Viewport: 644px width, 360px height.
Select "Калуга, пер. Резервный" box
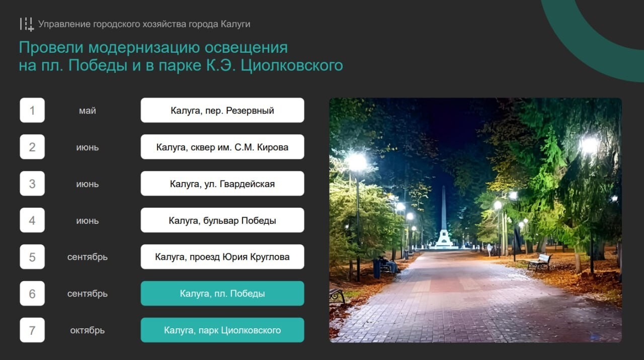tap(222, 110)
